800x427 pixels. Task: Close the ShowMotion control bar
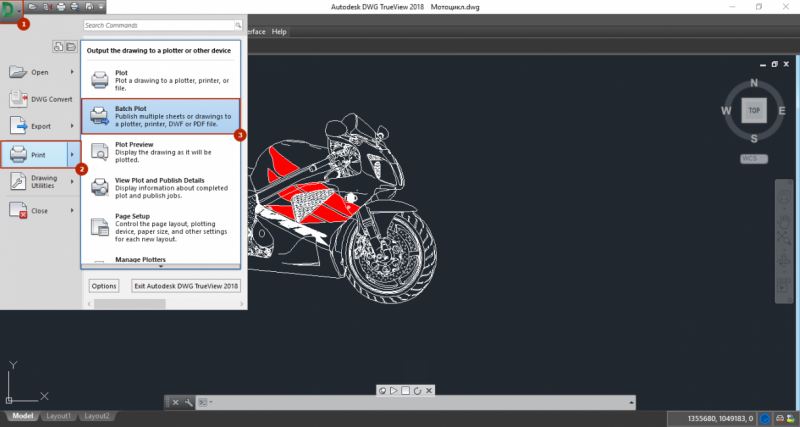point(429,391)
